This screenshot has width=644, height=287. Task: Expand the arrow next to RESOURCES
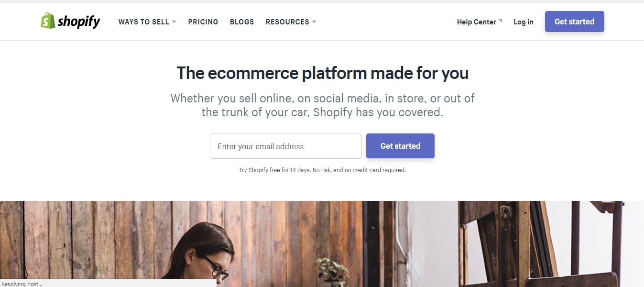coord(314,22)
